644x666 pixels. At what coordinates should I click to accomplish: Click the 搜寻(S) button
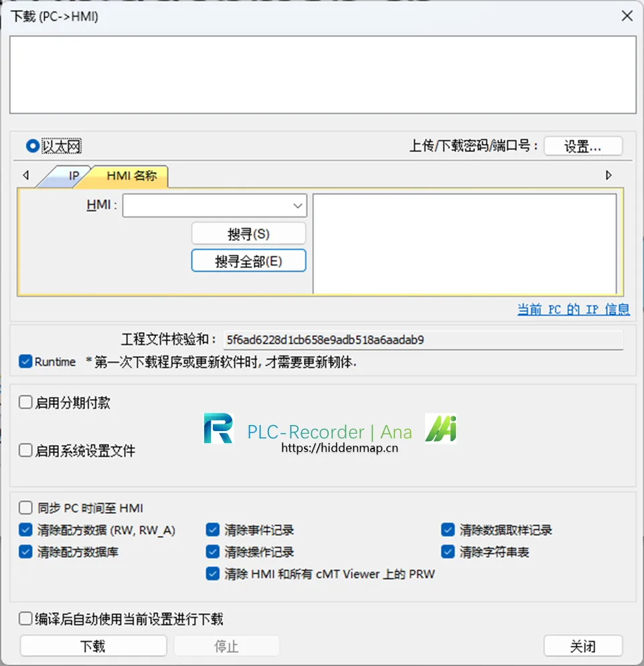tap(248, 233)
